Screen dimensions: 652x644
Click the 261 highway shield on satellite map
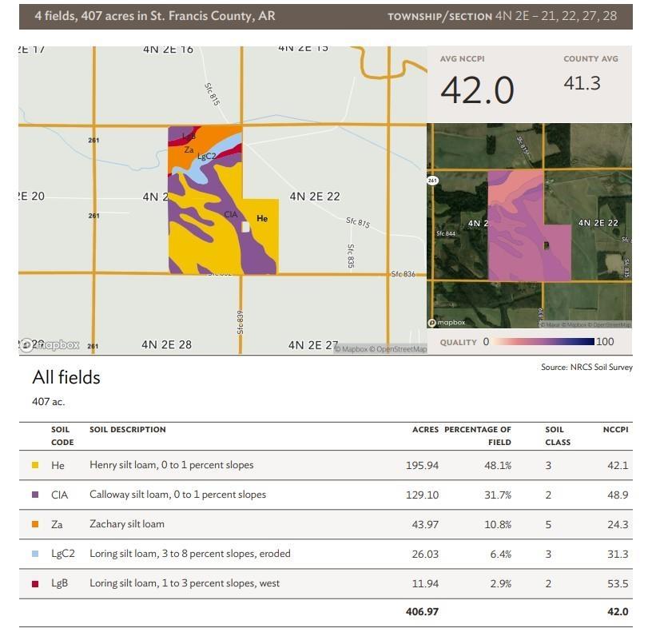coord(432,181)
